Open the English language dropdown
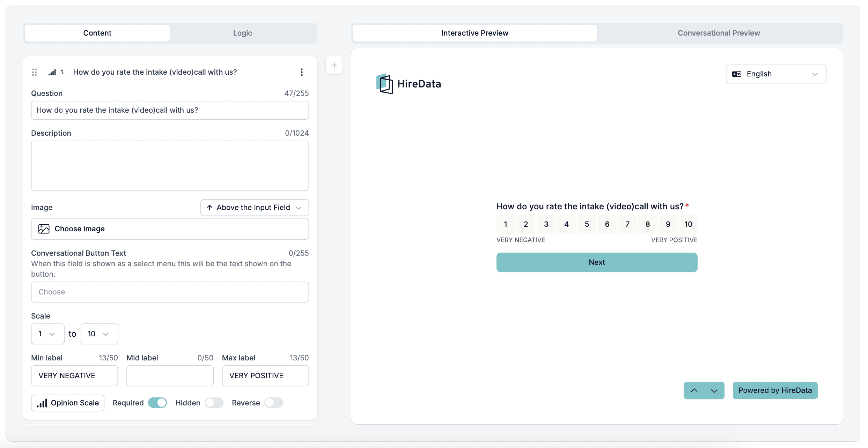This screenshot has height=448, width=868. click(776, 74)
